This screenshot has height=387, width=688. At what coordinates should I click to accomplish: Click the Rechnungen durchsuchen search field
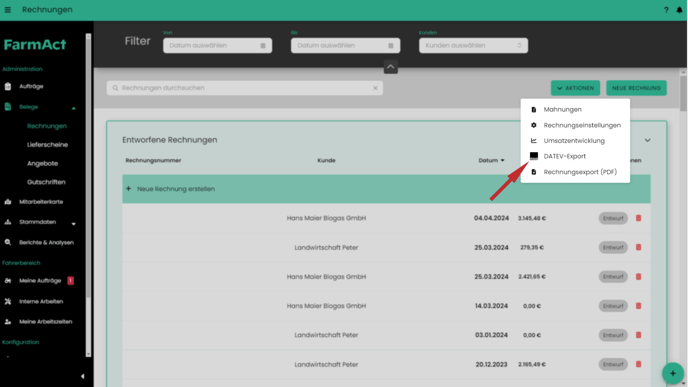(244, 88)
